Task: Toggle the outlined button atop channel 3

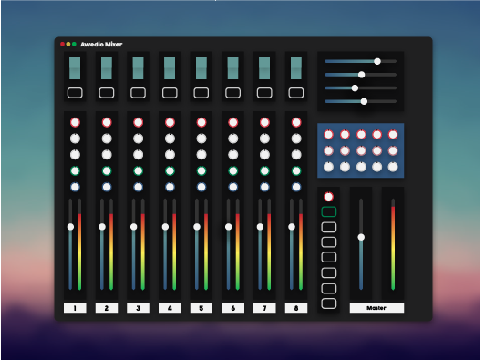Action: click(x=138, y=93)
